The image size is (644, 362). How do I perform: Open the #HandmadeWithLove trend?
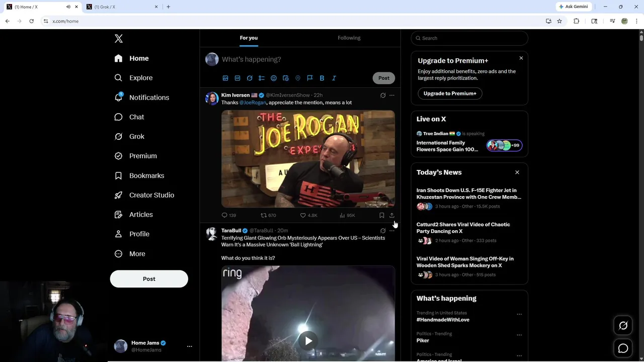click(443, 320)
